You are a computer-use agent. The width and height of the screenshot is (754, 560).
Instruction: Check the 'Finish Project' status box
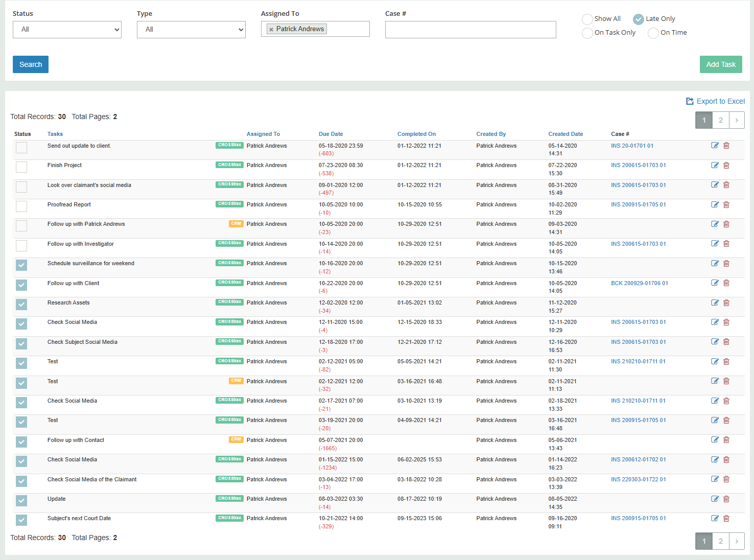click(21, 167)
